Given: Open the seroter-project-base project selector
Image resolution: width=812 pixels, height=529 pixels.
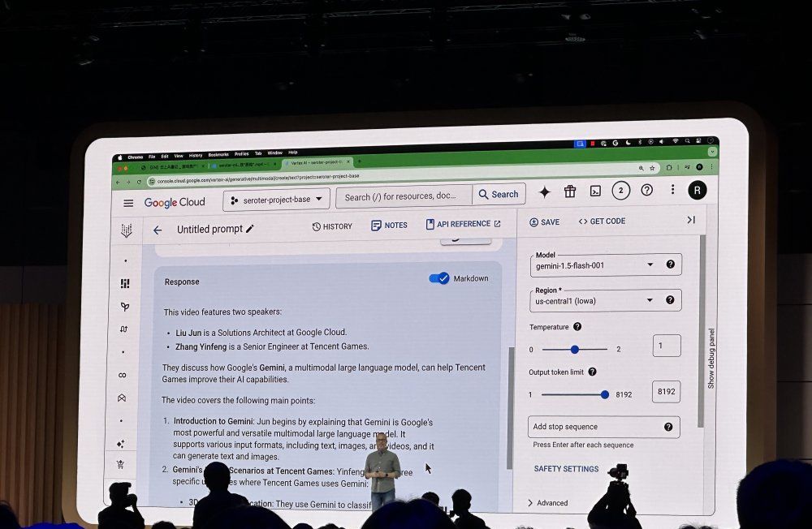Looking at the screenshot, I should point(277,200).
